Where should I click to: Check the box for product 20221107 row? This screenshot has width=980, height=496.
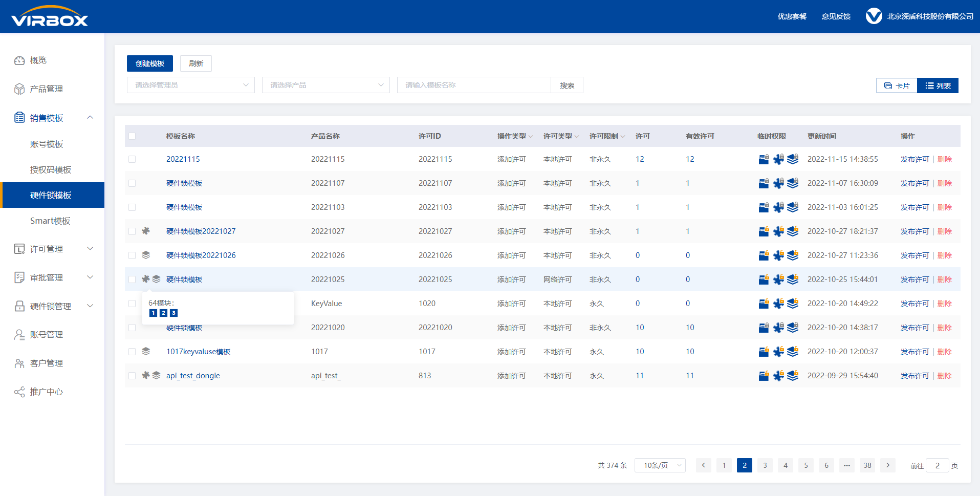point(132,183)
